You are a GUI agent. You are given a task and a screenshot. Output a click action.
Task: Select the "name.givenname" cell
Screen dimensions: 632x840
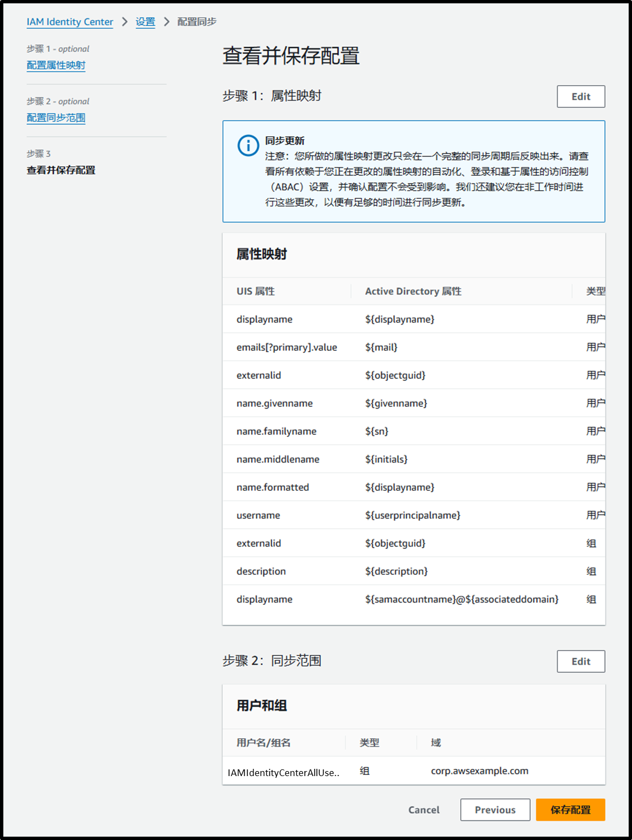(x=275, y=403)
